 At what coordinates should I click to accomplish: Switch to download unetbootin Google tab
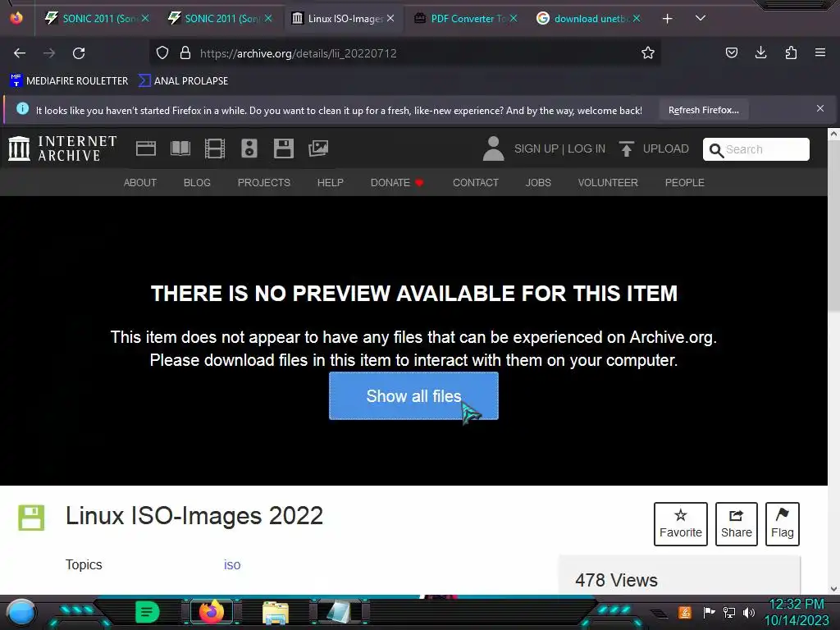(x=588, y=19)
